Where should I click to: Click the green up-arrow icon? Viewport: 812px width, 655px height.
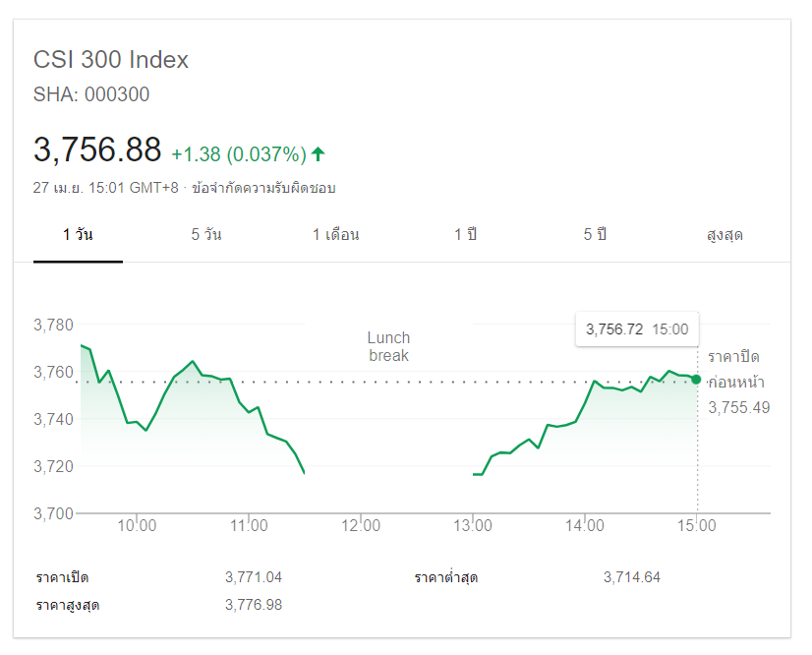[x=318, y=153]
